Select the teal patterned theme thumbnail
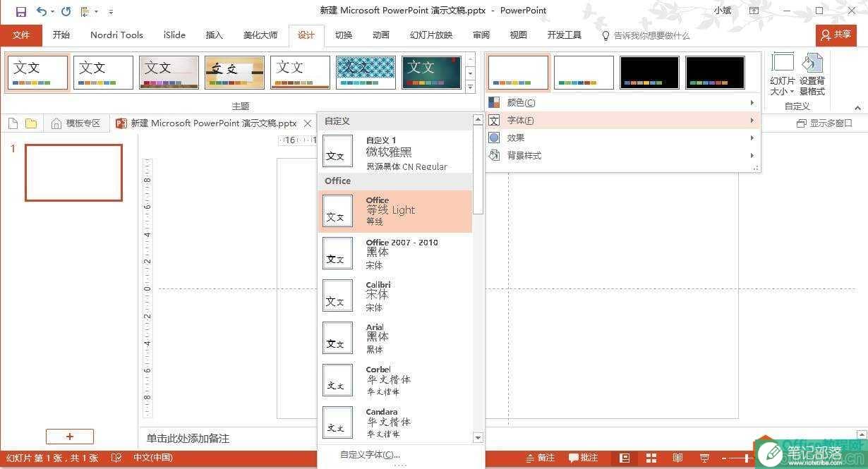868x469 pixels. tap(366, 72)
